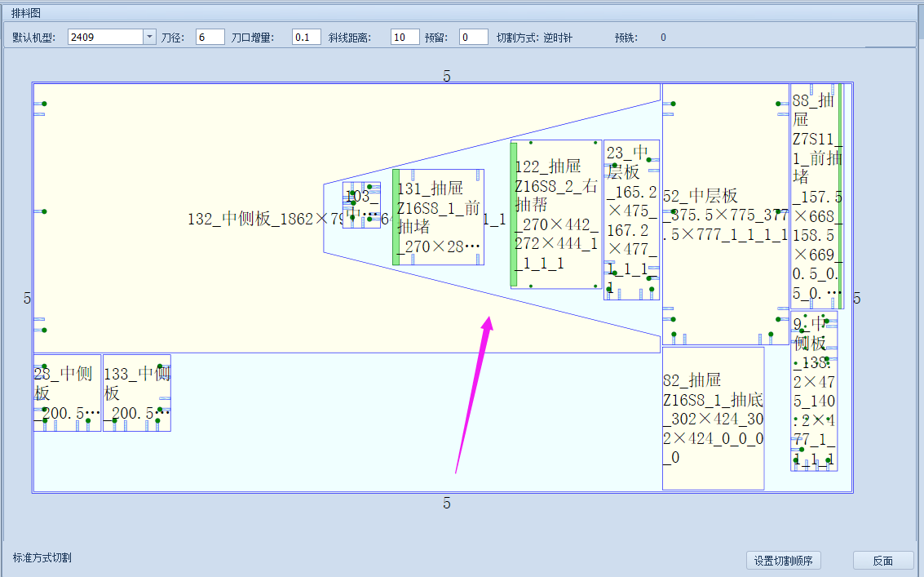
Task: Click the 排料图 window title
Action: (26, 13)
